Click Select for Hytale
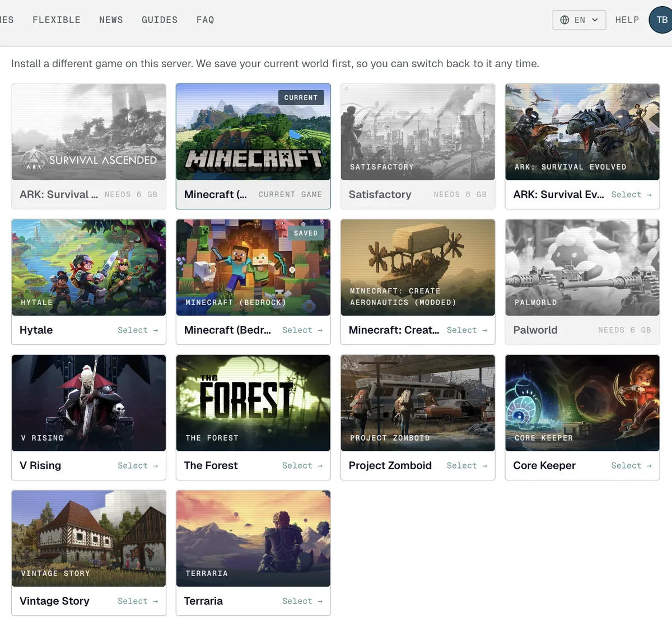The image size is (672, 626). coord(138,330)
